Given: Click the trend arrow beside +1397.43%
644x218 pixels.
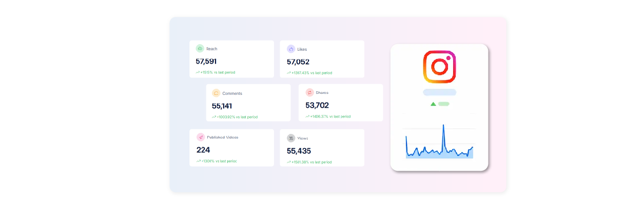Looking at the screenshot, I should 289,73.
